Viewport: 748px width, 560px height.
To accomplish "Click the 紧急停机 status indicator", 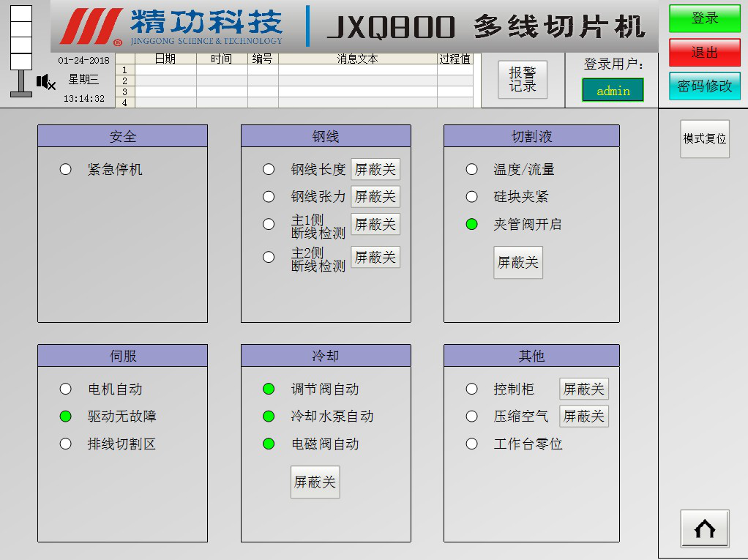I will coord(65,169).
